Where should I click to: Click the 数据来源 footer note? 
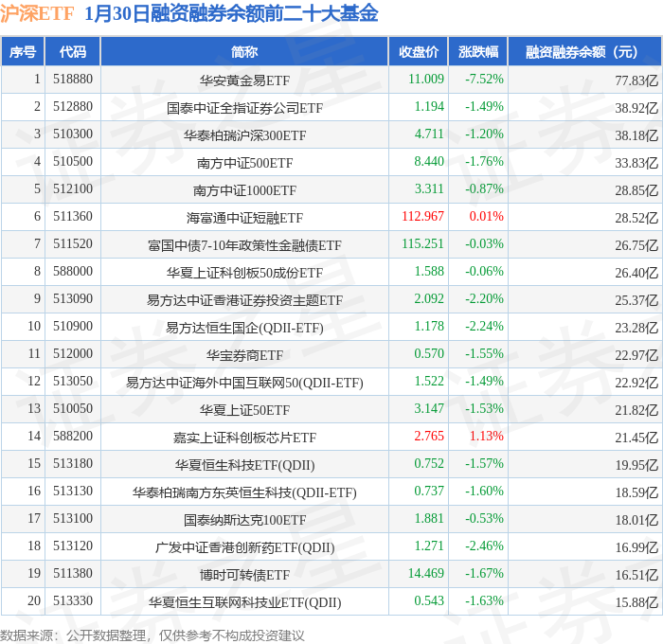coord(152,635)
